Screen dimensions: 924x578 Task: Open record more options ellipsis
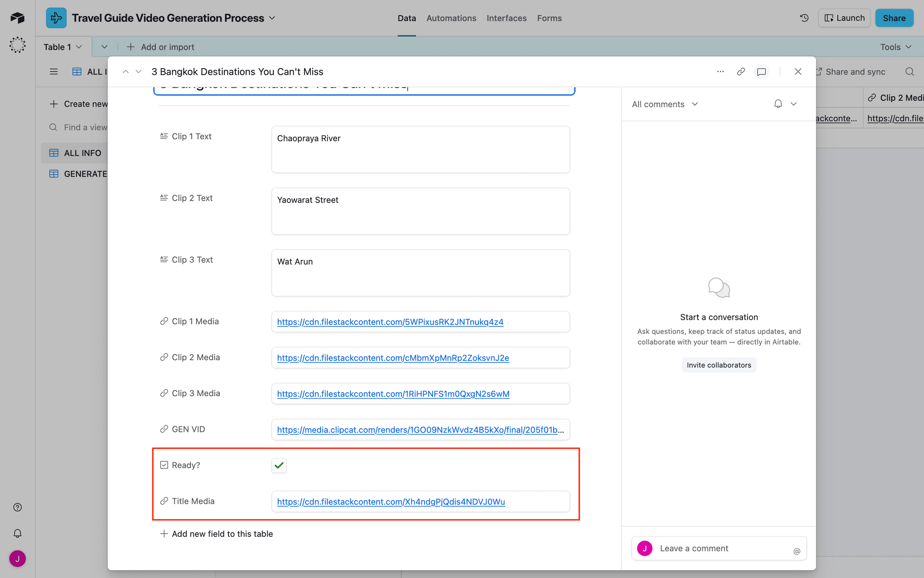[x=720, y=72]
